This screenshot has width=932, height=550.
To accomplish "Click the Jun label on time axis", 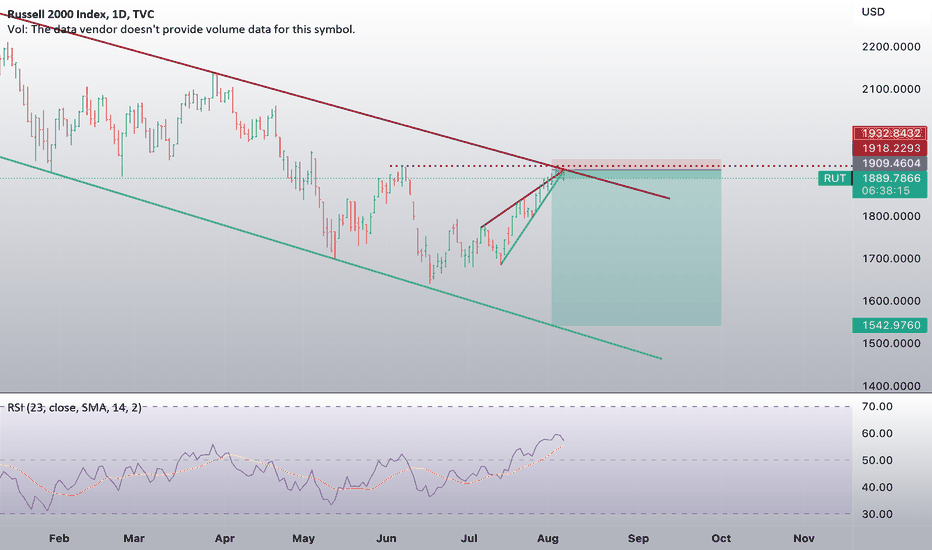I will click(x=386, y=538).
